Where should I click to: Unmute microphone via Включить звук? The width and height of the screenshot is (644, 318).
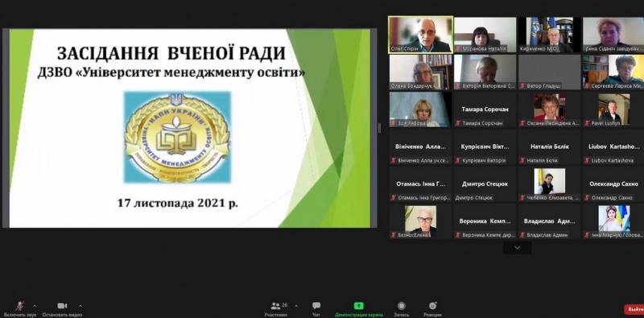[19, 309]
